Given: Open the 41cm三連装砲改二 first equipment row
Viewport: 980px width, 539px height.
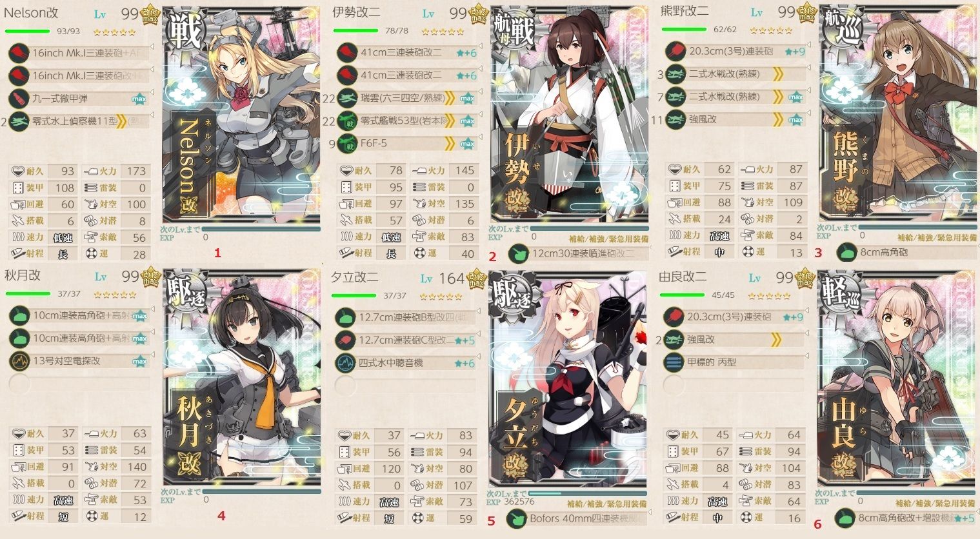Looking at the screenshot, I should click(408, 53).
